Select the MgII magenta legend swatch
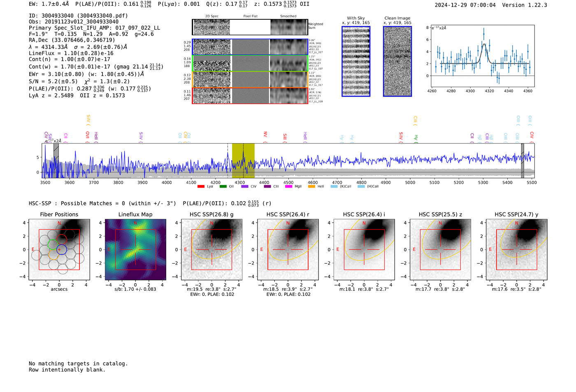Image resolution: width=576 pixels, height=392 pixels. click(289, 186)
